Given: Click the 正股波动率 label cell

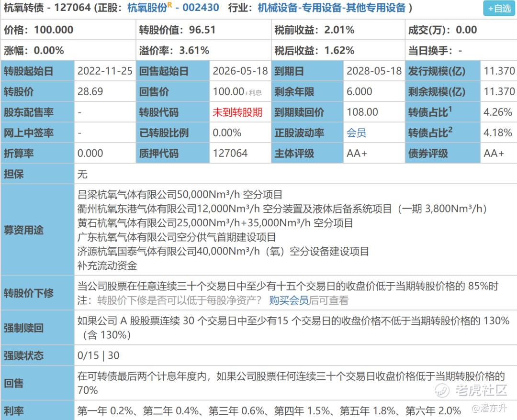Looking at the screenshot, I should pyautogui.click(x=307, y=133).
